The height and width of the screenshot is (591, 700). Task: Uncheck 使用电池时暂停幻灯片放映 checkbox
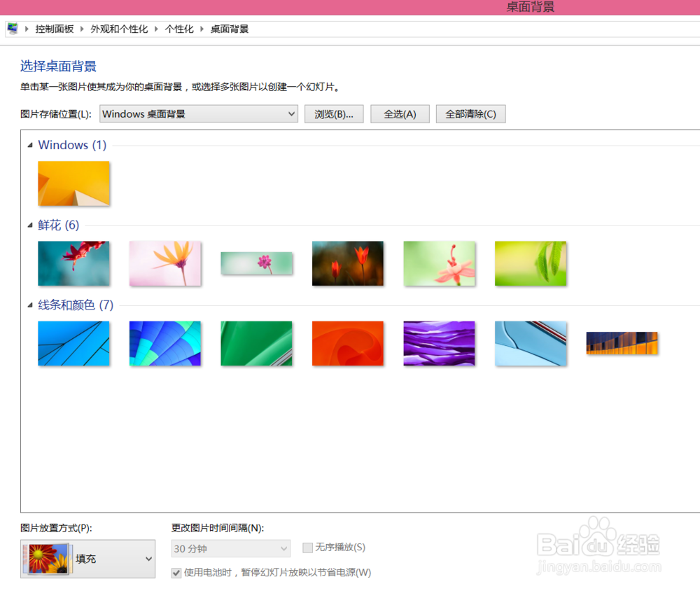pyautogui.click(x=176, y=573)
